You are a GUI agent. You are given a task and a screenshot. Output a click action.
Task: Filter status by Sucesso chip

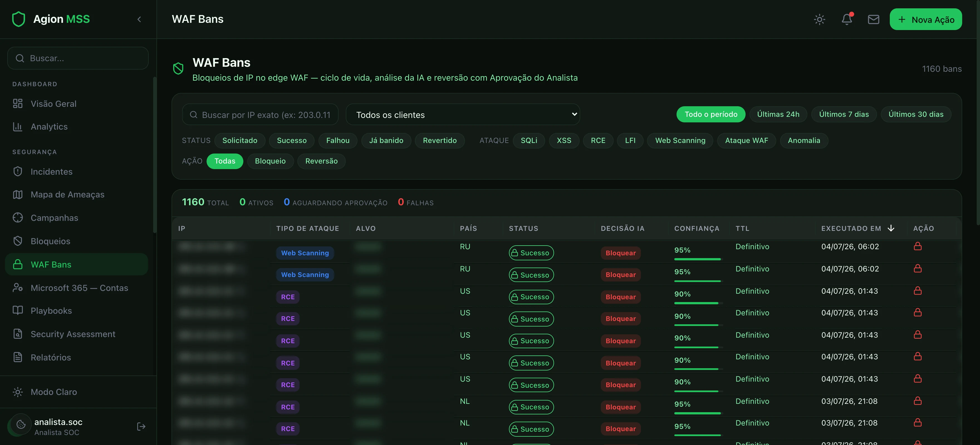coord(292,141)
